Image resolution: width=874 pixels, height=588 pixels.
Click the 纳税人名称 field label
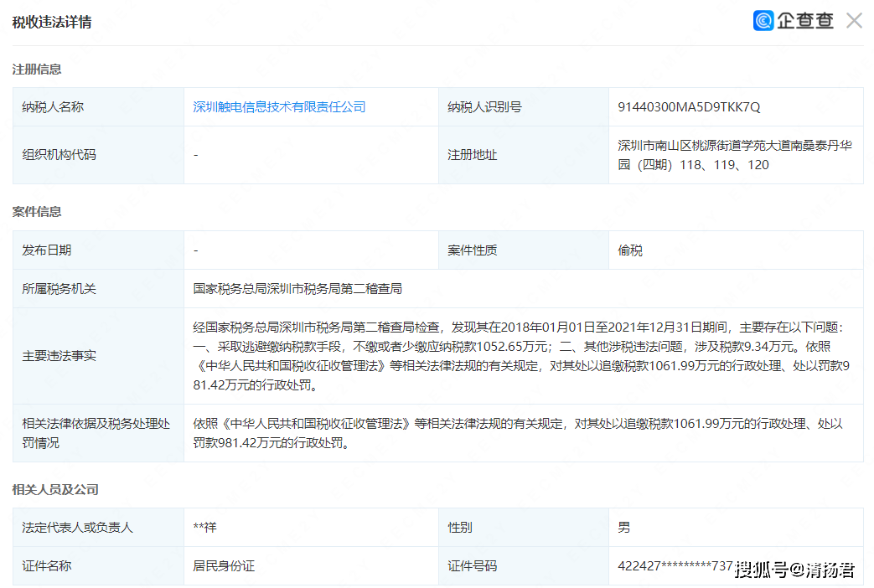click(53, 107)
